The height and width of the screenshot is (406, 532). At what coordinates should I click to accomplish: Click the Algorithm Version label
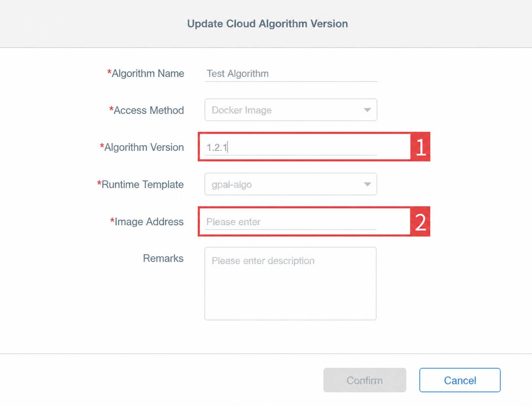(144, 147)
